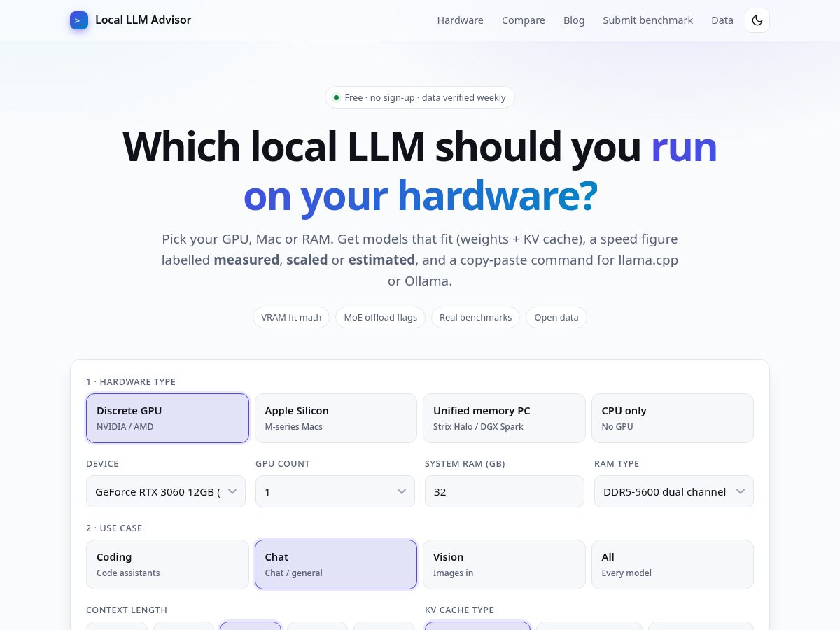This screenshot has height=630, width=840.
Task: Click the '2 · Use Case' section label
Action: click(114, 528)
